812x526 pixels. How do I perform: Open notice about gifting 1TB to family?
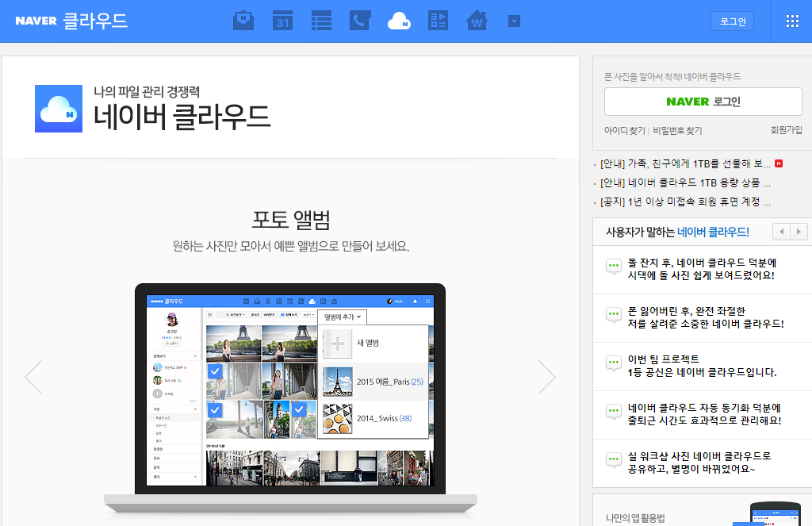pyautogui.click(x=685, y=163)
